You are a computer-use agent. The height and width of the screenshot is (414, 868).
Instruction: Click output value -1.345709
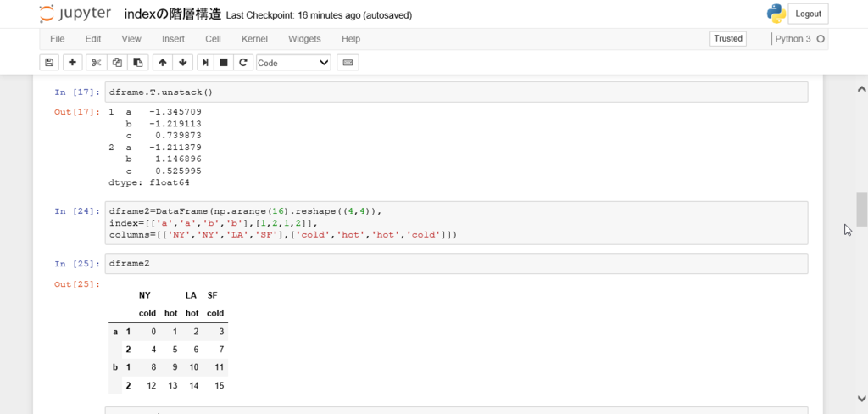(x=175, y=112)
